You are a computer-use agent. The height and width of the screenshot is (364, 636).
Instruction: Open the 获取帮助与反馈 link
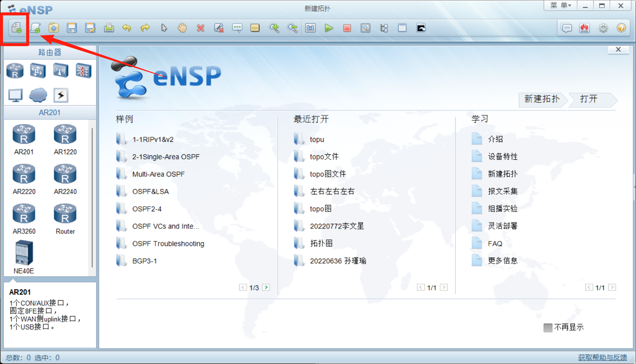point(602,357)
